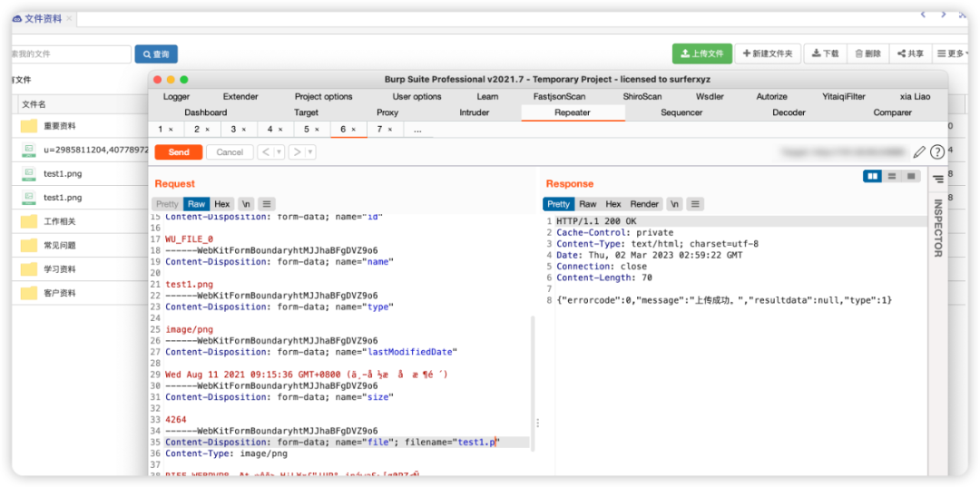This screenshot has height=487, width=980.
Task: Toggle Response non-printable characters \n button
Action: click(x=675, y=204)
